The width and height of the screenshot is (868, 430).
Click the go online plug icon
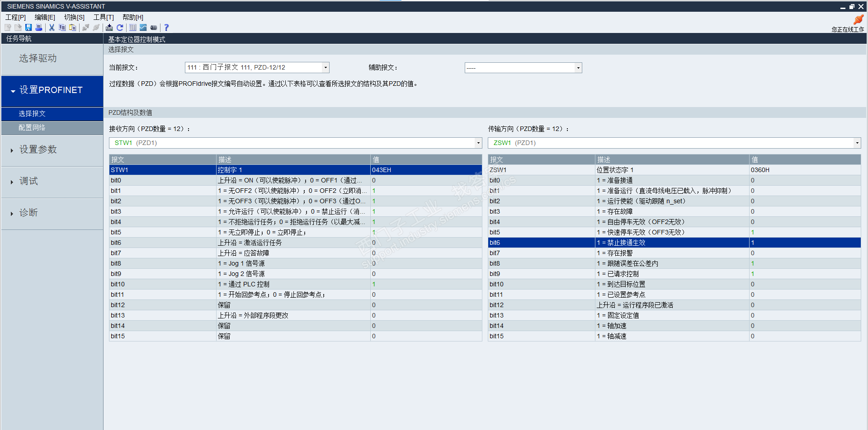pyautogui.click(x=86, y=28)
